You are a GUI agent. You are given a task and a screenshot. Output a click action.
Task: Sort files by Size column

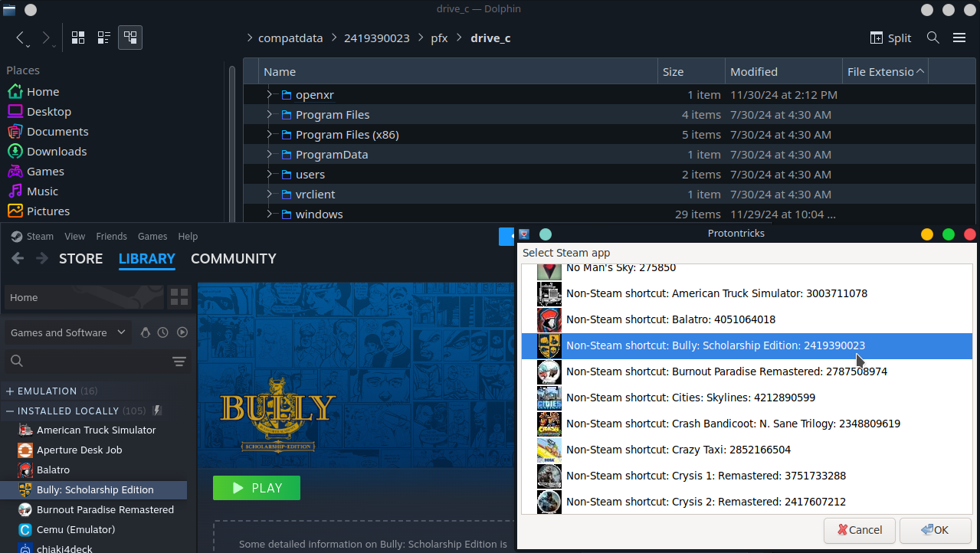click(691, 71)
